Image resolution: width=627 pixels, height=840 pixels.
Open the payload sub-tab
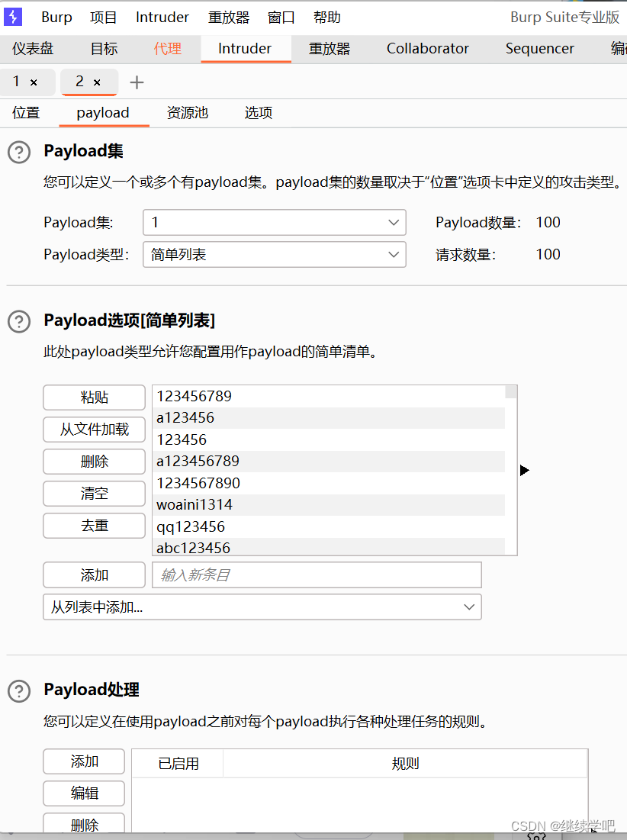103,113
